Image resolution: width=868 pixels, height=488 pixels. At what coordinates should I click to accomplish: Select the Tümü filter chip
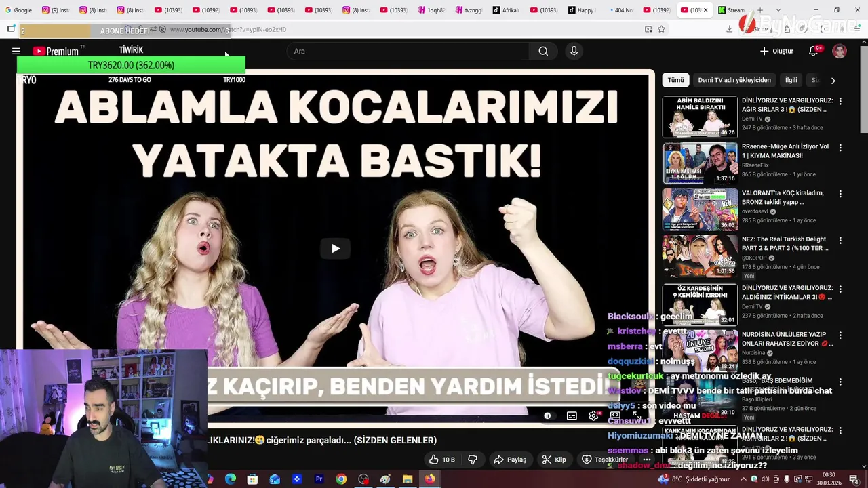pos(675,80)
